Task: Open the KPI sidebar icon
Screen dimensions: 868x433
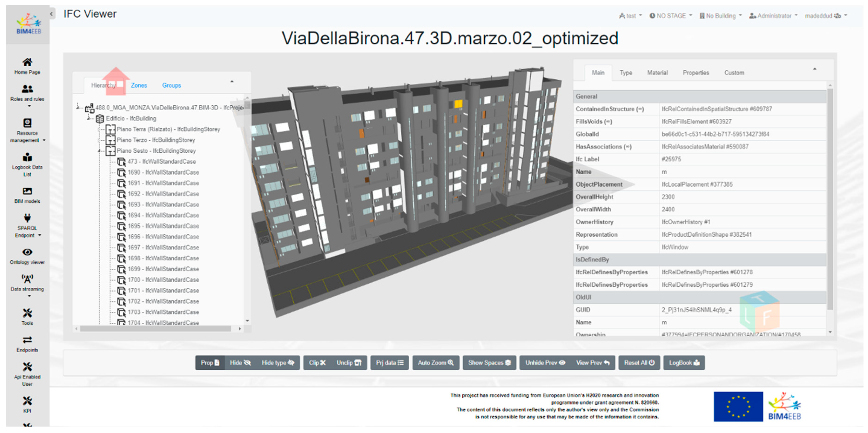Action: pyautogui.click(x=27, y=401)
